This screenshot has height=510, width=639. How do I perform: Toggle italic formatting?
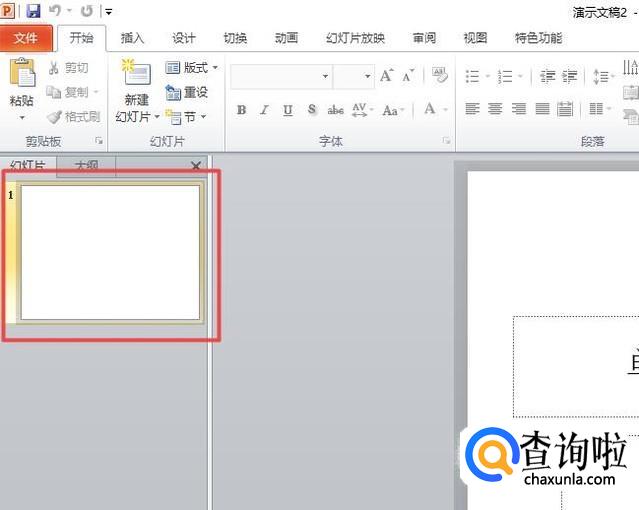(264, 110)
